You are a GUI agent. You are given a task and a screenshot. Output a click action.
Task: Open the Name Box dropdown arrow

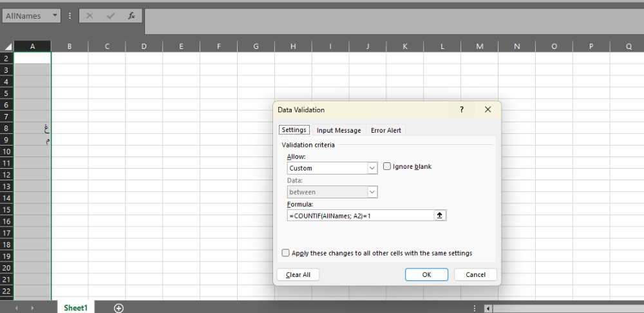55,15
